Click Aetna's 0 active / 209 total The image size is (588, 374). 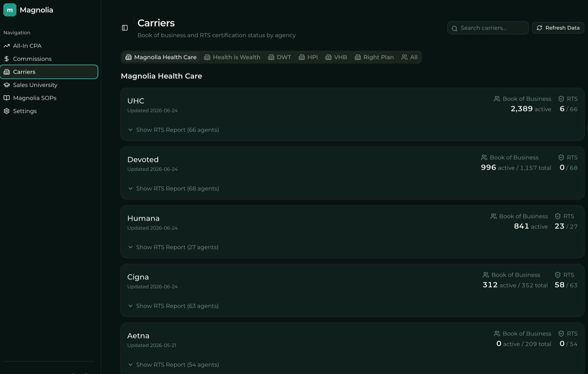coord(524,344)
